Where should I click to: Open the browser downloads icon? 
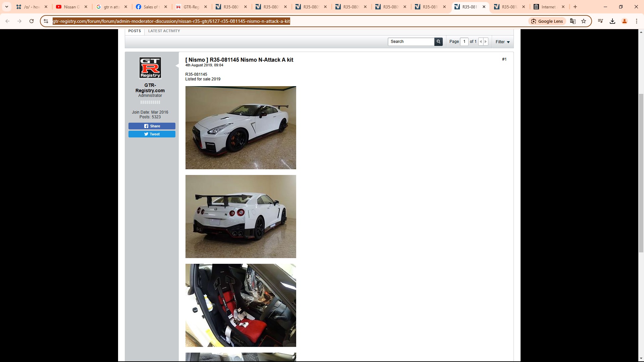(x=612, y=21)
